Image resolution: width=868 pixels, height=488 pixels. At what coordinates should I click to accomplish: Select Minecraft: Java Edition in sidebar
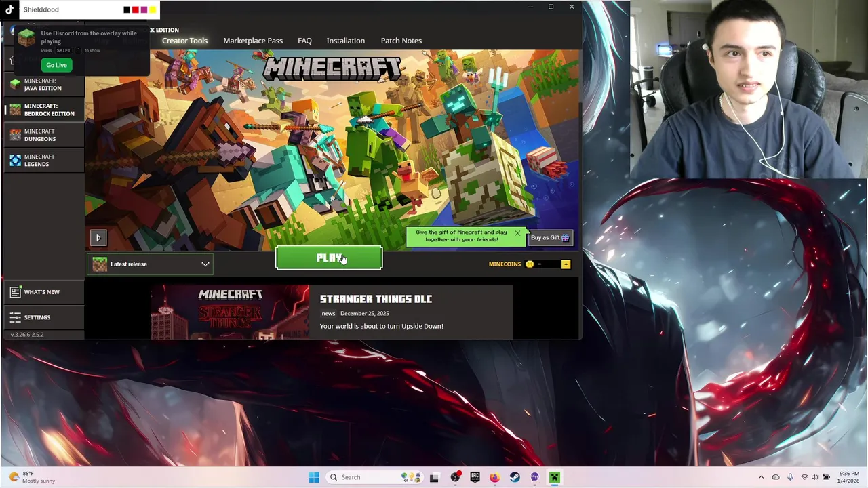pos(44,84)
